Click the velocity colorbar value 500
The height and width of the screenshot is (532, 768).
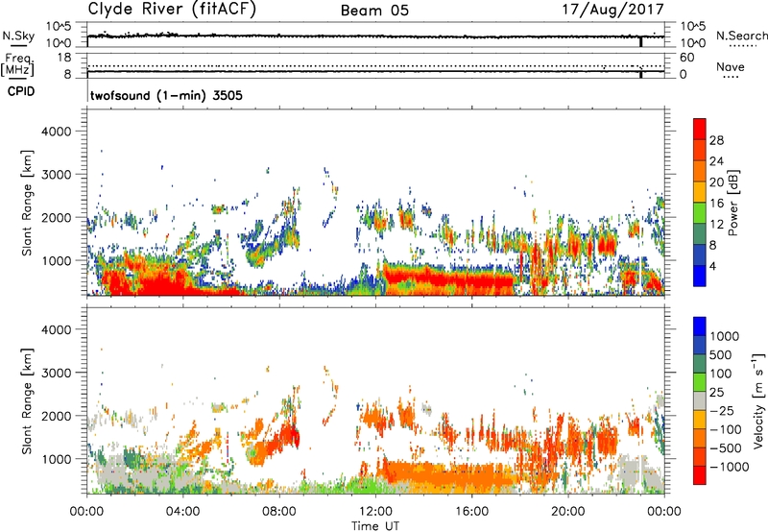[721, 354]
